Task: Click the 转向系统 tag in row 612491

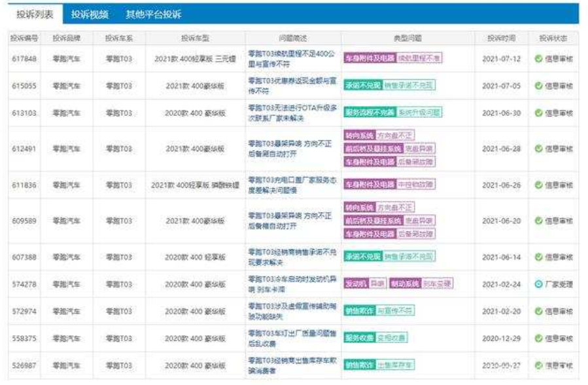Action: [359, 135]
